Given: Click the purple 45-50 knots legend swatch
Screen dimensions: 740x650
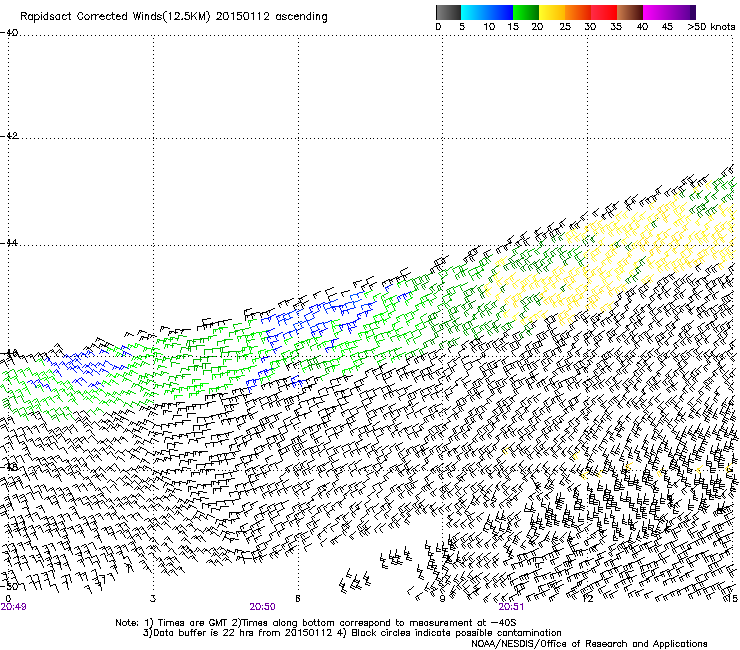Looking at the screenshot, I should click(682, 12).
